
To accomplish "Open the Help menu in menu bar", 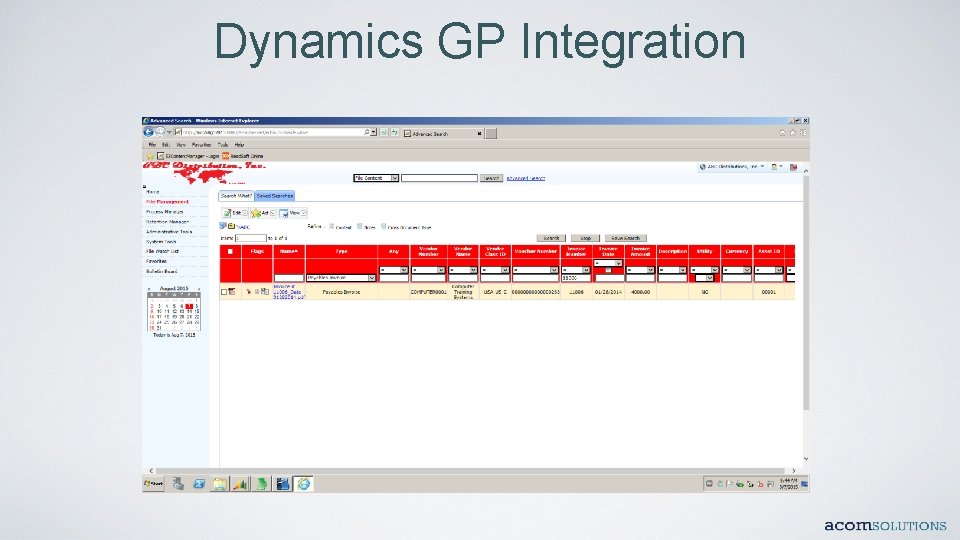I will click(x=239, y=145).
